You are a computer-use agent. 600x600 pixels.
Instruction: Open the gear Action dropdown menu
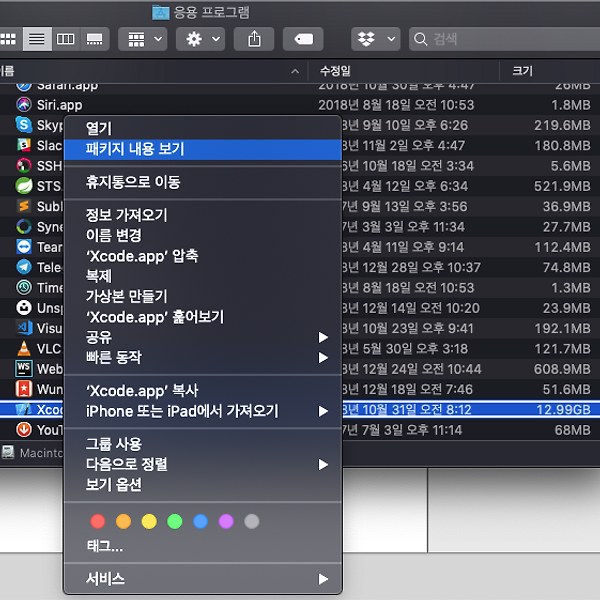click(200, 39)
